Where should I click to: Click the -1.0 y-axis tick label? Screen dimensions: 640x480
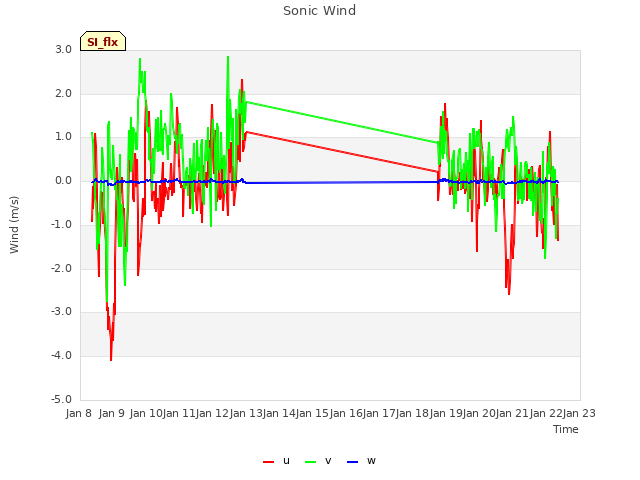tap(61, 224)
